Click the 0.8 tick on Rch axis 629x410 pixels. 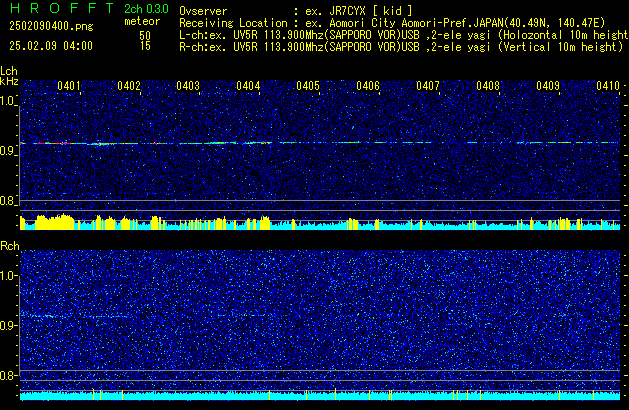pyautogui.click(x=8, y=375)
